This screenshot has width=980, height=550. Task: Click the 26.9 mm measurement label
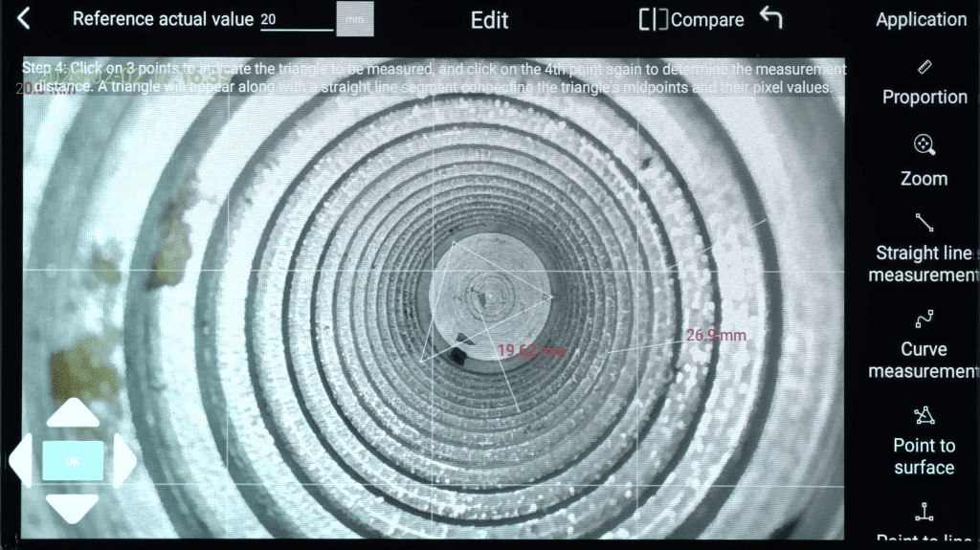(x=716, y=335)
